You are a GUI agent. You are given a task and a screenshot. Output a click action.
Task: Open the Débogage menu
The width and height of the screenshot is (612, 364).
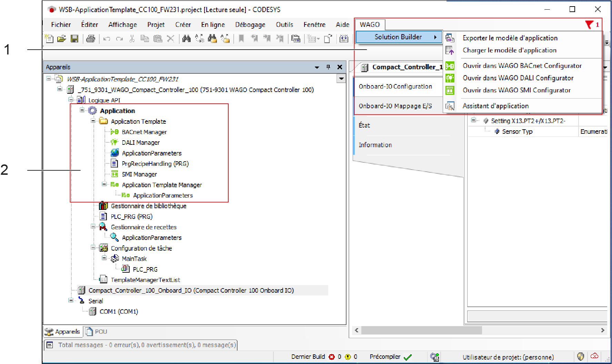(x=250, y=24)
